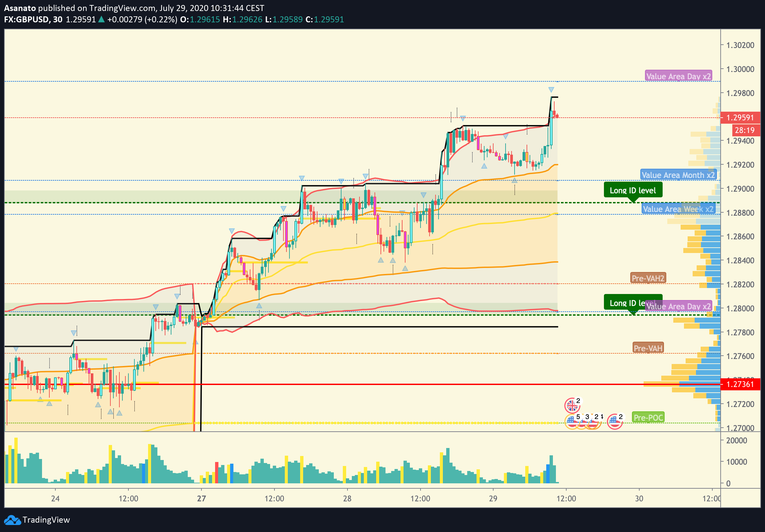765x532 pixels.
Task: Click the 1.30200 price axis label
Action: pyautogui.click(x=740, y=45)
